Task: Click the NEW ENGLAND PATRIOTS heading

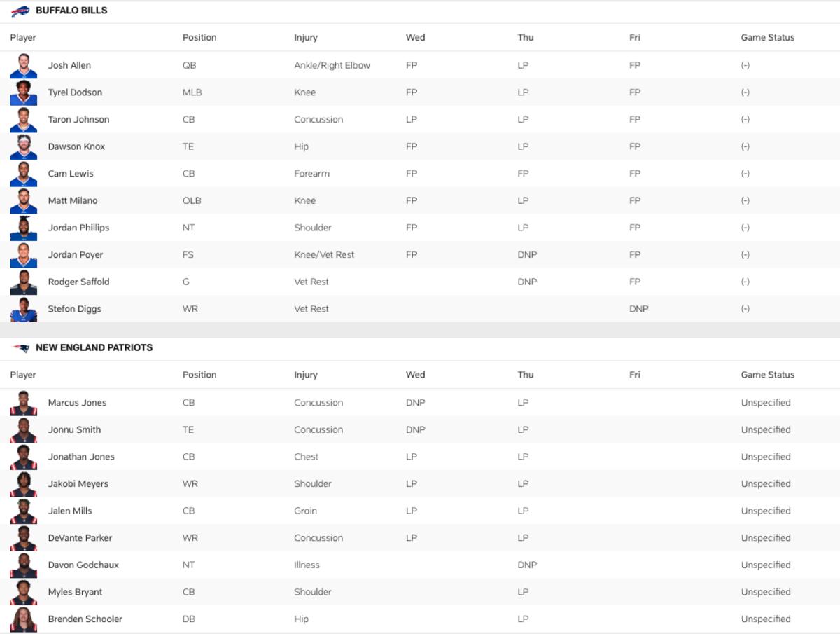Action: tap(94, 348)
